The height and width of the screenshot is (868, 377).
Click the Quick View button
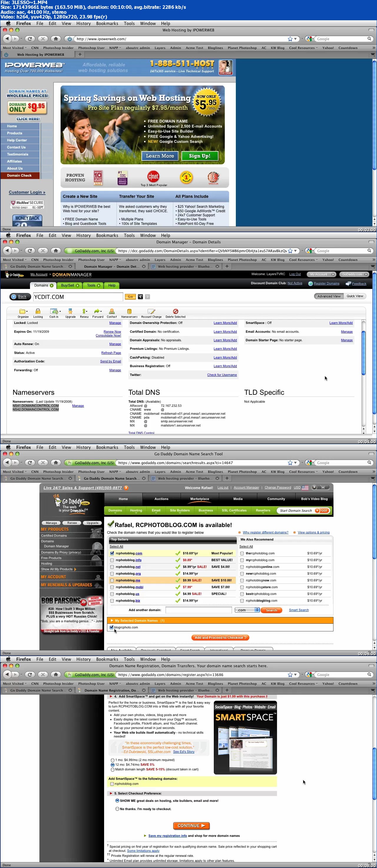coord(355,296)
